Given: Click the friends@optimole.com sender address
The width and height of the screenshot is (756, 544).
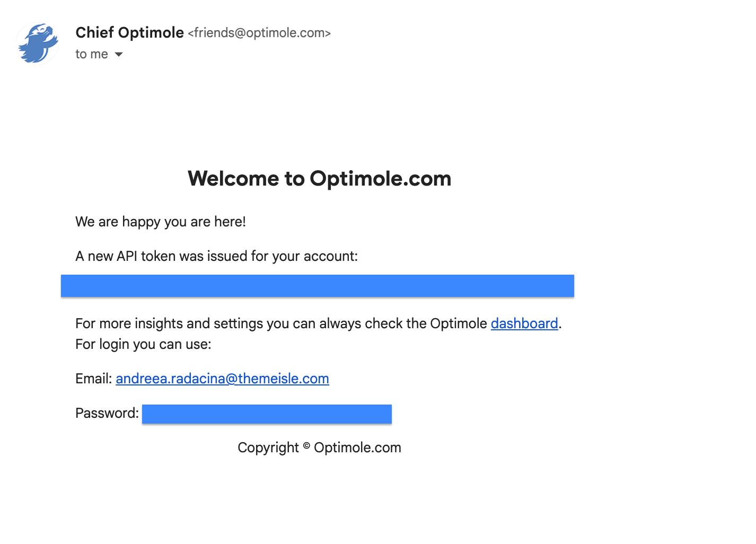Looking at the screenshot, I should coord(259,33).
